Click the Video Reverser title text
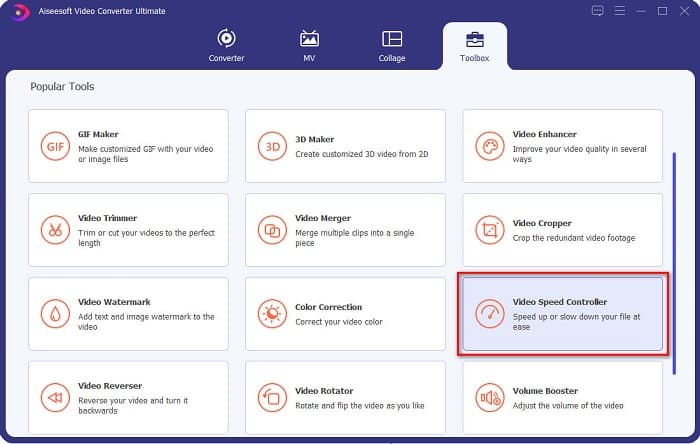700x444 pixels. [110, 386]
